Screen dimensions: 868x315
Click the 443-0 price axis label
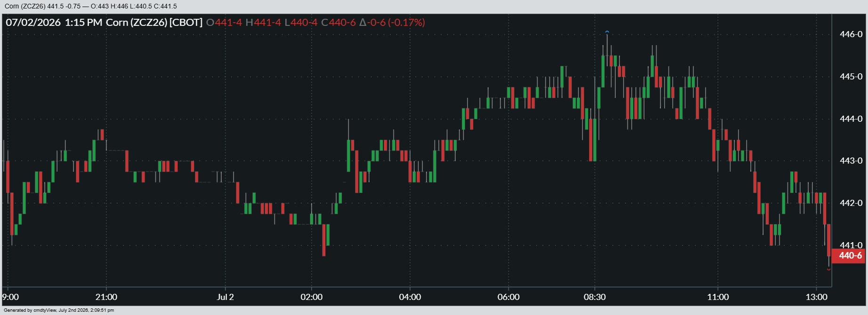(851, 161)
